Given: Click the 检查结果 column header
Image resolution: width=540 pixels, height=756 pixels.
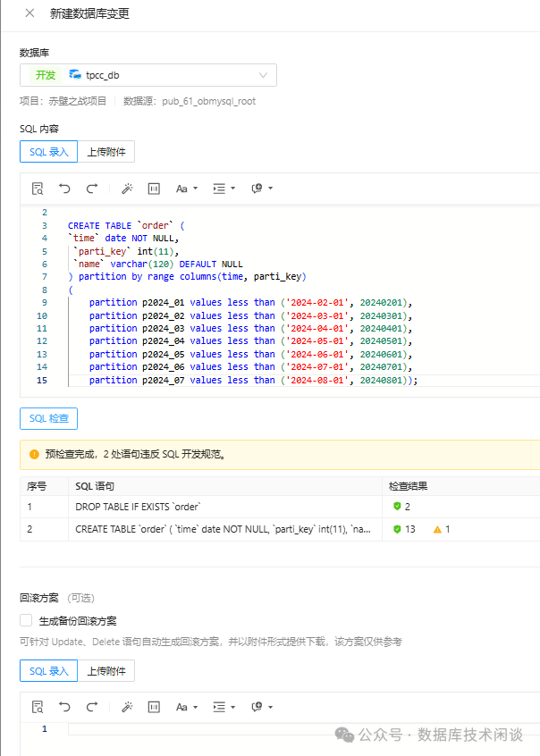Looking at the screenshot, I should click(409, 486).
